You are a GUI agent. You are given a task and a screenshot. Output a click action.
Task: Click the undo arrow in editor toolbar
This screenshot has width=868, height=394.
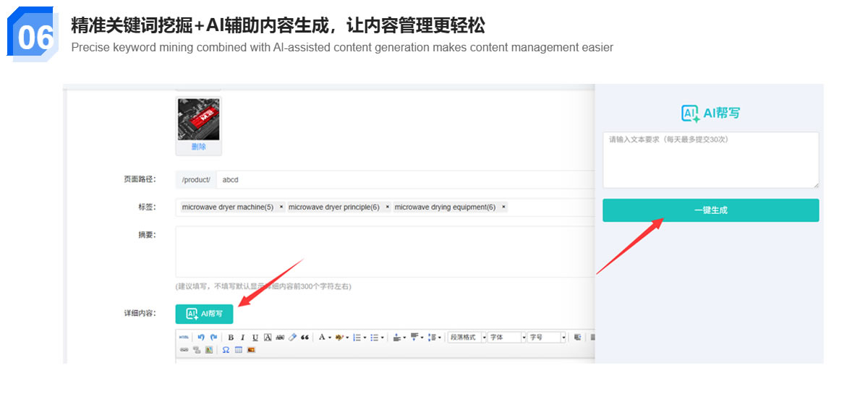pos(201,338)
